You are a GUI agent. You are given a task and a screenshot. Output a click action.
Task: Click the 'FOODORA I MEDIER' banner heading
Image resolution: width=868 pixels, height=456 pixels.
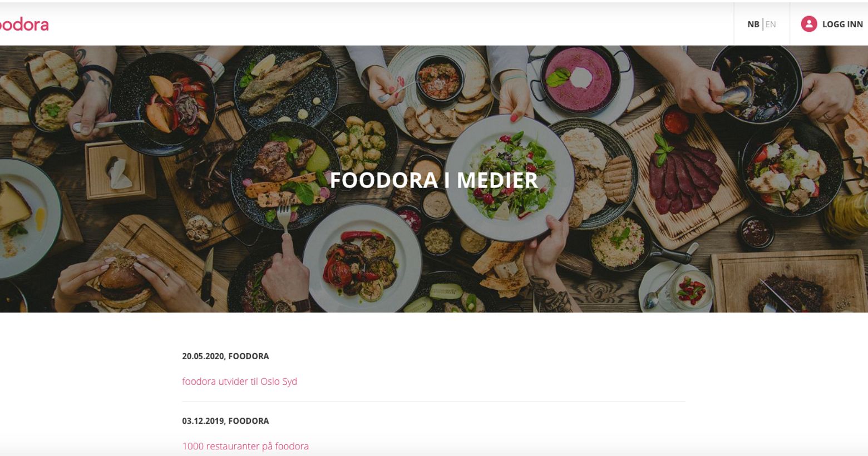434,180
